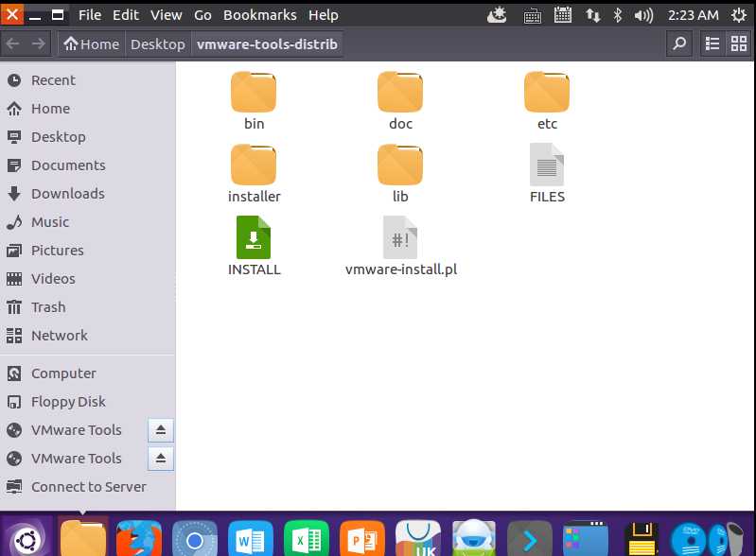Open the File menu
Screen dimensions: 756x556
[90, 15]
